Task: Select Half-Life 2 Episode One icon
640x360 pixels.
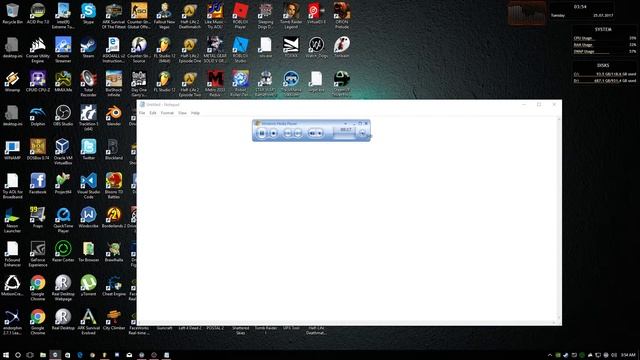Action: [190, 50]
